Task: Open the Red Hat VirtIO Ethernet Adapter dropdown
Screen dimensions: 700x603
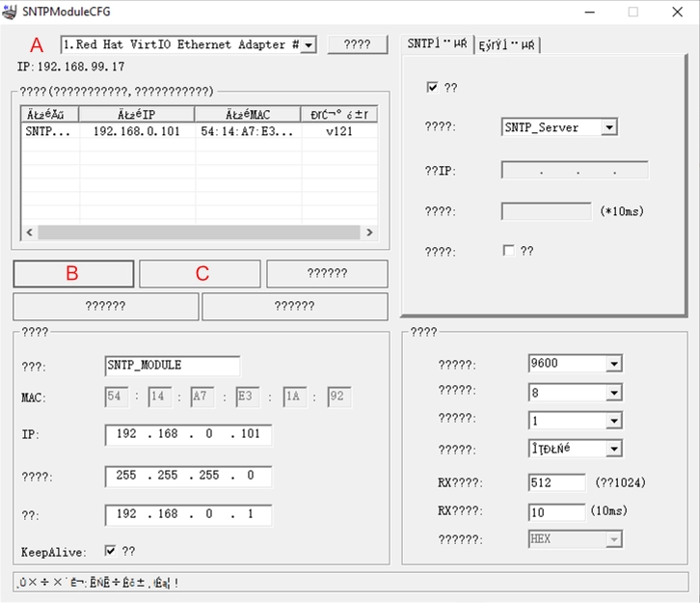Action: [309, 45]
